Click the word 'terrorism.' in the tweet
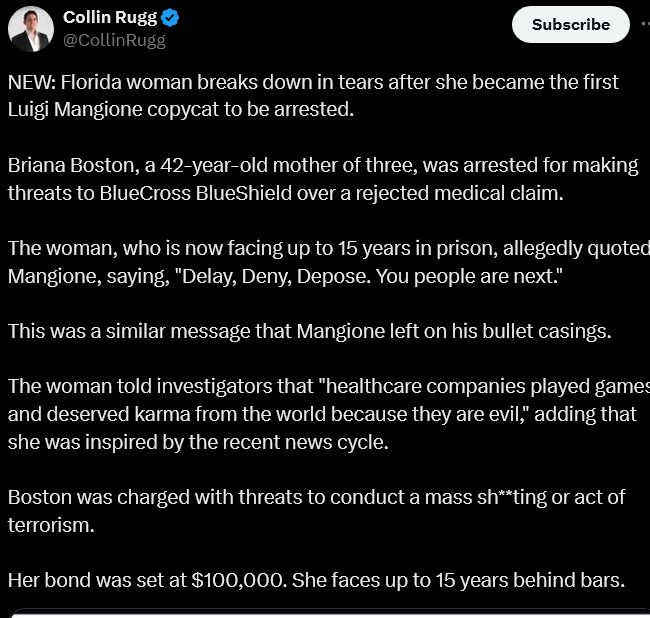 tap(51, 525)
